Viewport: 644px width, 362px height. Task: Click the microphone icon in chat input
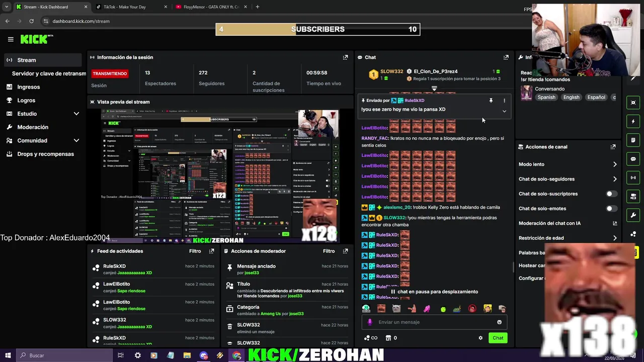[x=370, y=322]
